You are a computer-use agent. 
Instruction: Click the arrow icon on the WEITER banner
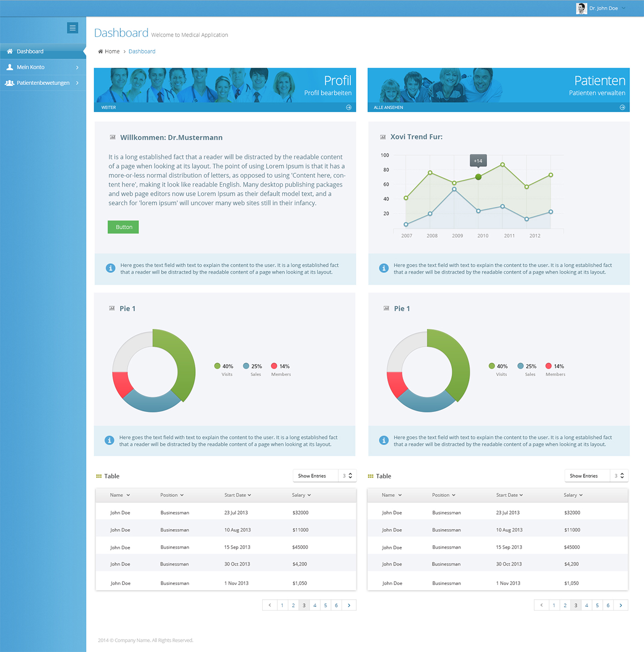348,107
